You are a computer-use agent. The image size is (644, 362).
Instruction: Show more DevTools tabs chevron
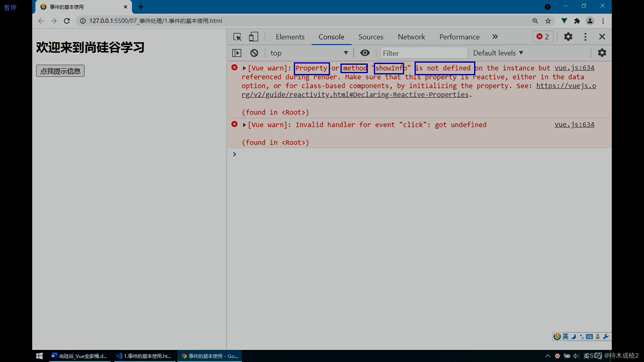tap(495, 37)
